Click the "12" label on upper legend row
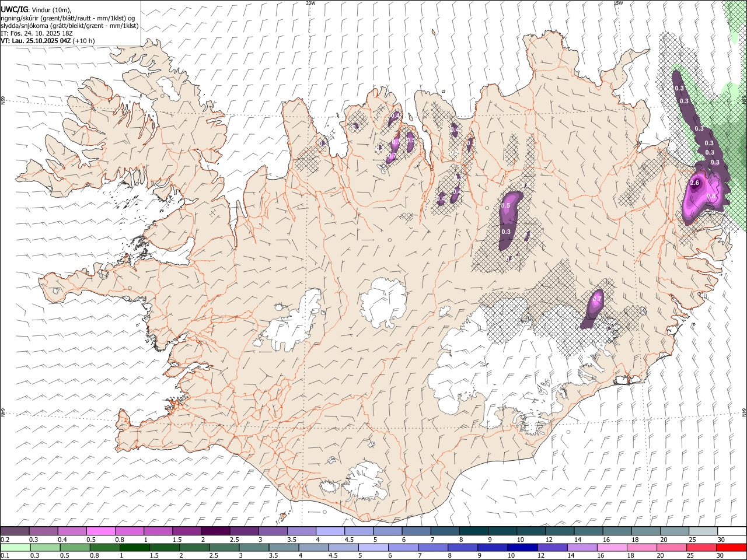The image size is (747, 560). (x=549, y=540)
